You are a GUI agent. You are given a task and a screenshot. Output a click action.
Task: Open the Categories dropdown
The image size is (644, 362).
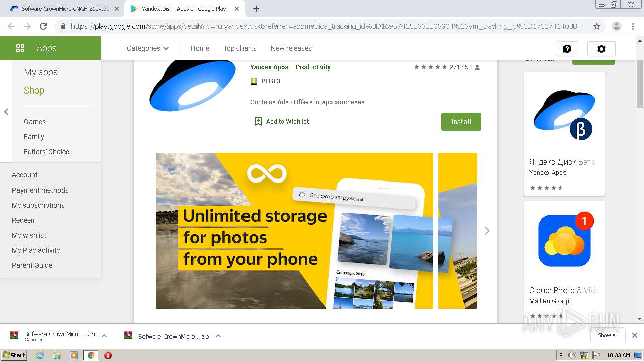pyautogui.click(x=147, y=48)
